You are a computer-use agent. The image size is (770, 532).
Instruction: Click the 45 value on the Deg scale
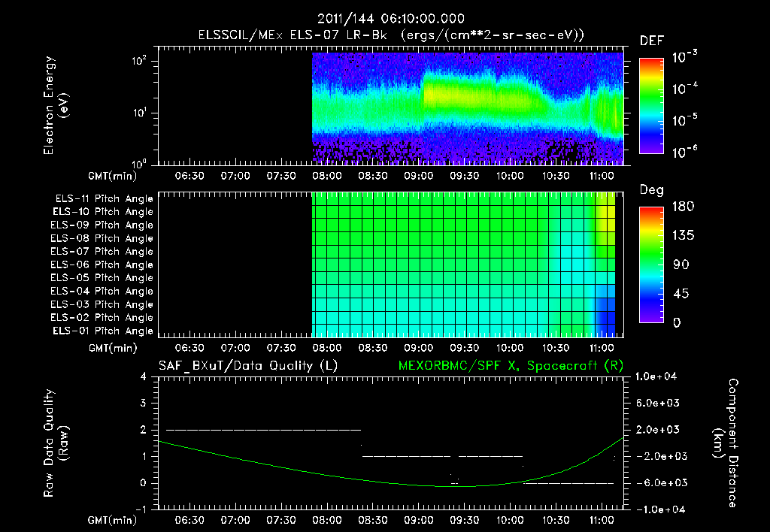(x=681, y=294)
